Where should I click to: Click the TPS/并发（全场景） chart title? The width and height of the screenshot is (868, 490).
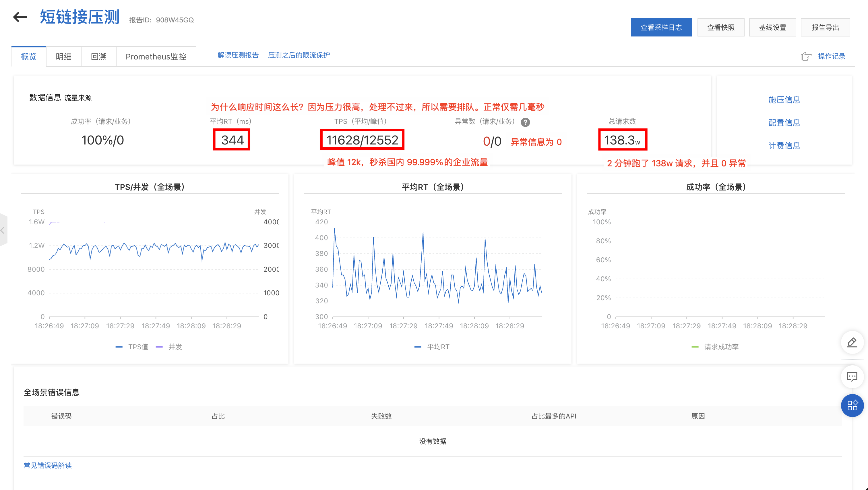[x=150, y=187]
